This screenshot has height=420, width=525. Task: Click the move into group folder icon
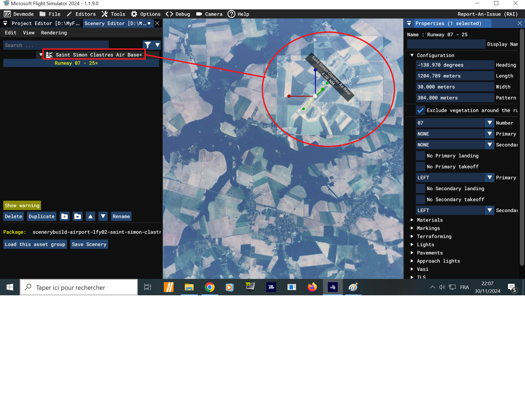tap(78, 217)
